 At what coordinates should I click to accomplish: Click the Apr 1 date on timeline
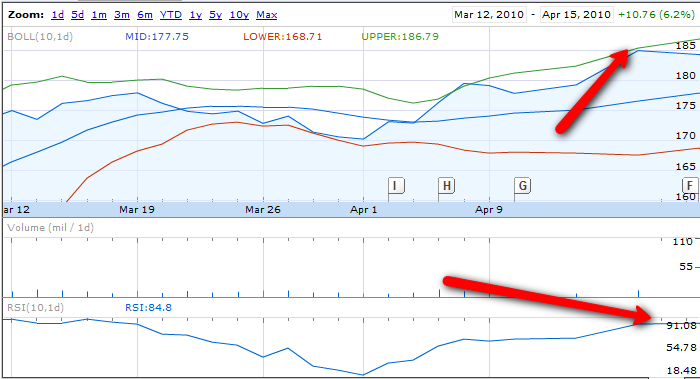tap(363, 210)
